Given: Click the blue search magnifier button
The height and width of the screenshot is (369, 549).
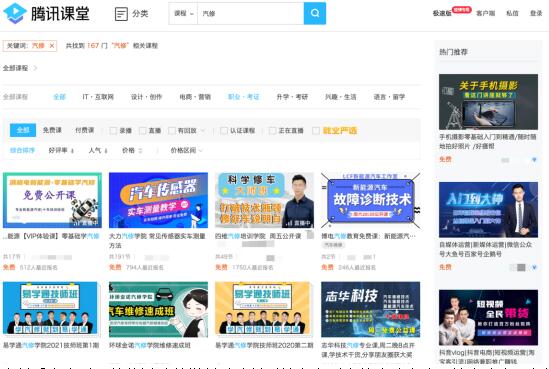Looking at the screenshot, I should pos(315,13).
